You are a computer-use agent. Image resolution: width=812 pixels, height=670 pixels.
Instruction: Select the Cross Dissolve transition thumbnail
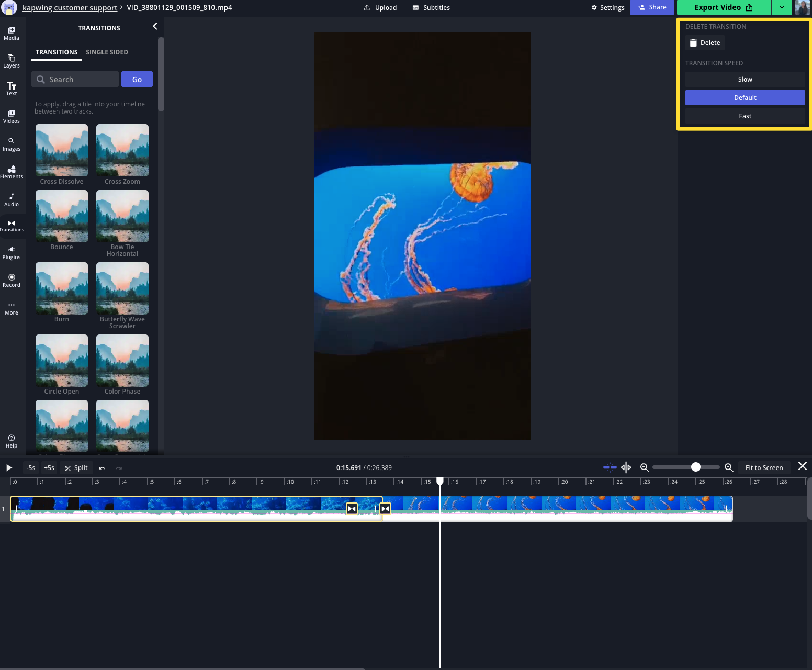coord(62,150)
